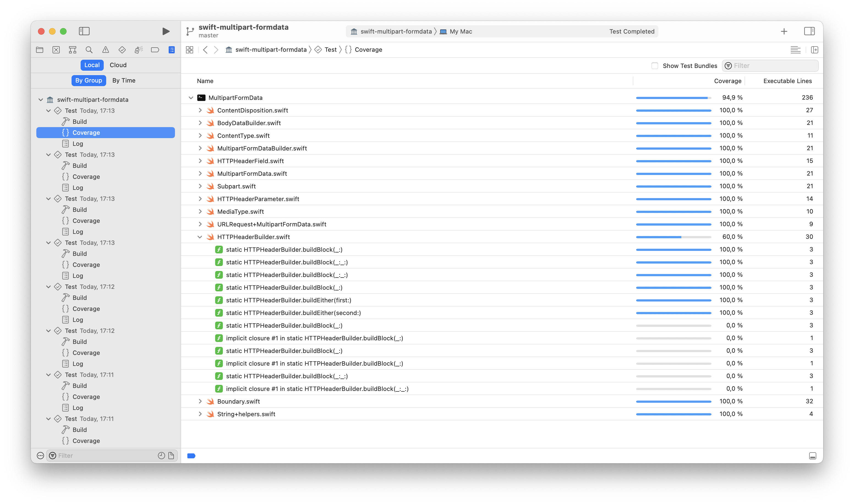Open the Issue navigator warning icon
Screen dimensions: 854x504
[x=106, y=50]
